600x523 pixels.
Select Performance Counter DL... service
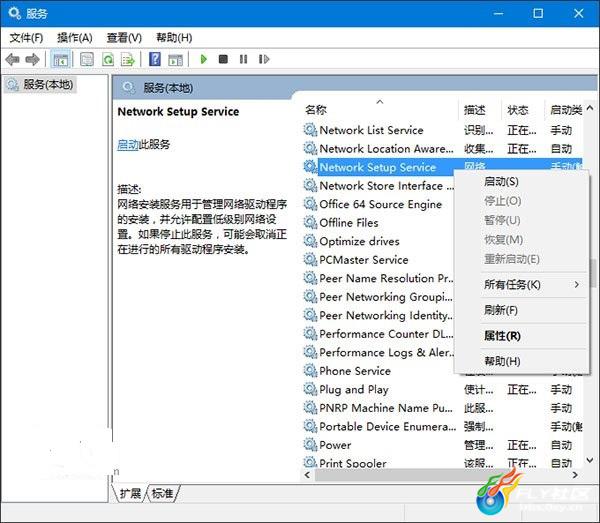(x=386, y=334)
